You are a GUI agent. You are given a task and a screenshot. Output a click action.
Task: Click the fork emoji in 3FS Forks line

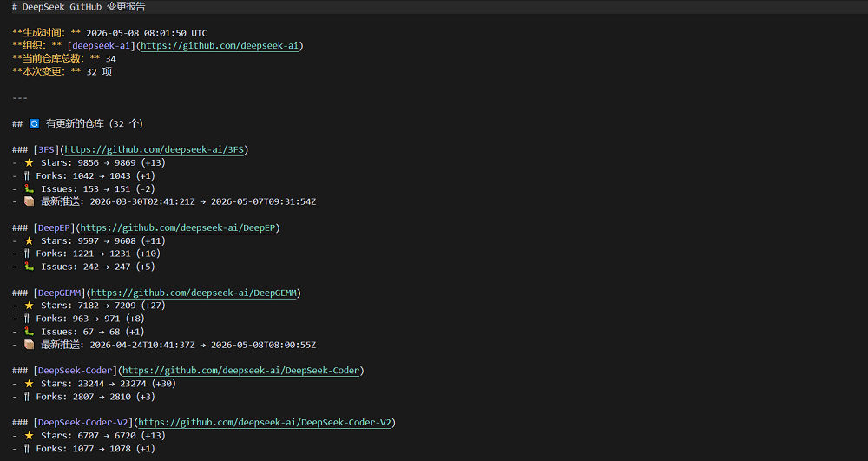pyautogui.click(x=27, y=176)
